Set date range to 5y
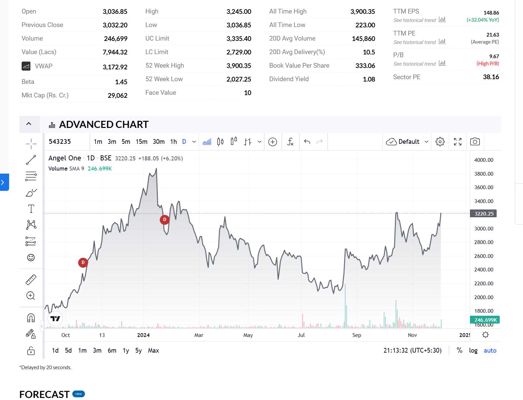The width and height of the screenshot is (523, 400). 138,351
